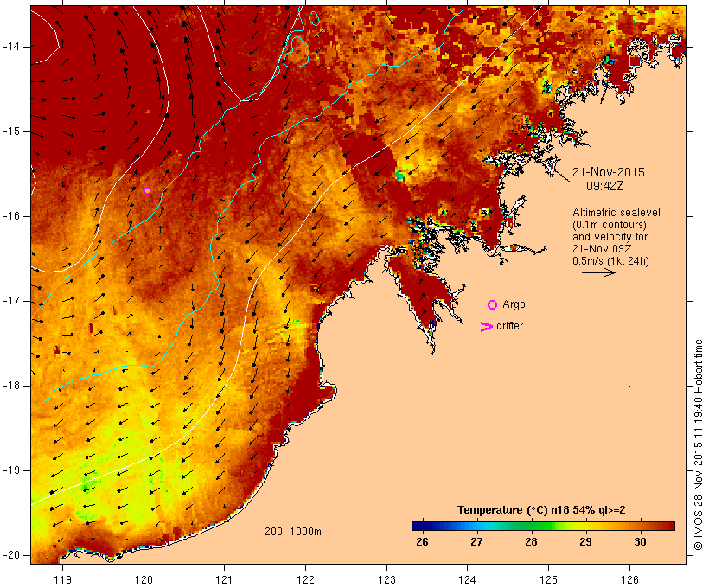Image resolution: width=709 pixels, height=588 pixels.
Task: Click the '21-Nov 09Z' text line
Action: [x=602, y=249]
